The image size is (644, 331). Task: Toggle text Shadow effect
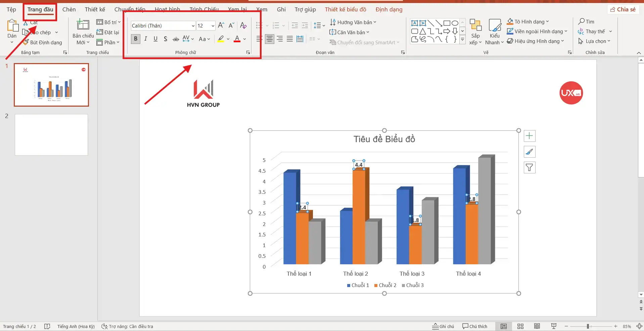coord(166,39)
